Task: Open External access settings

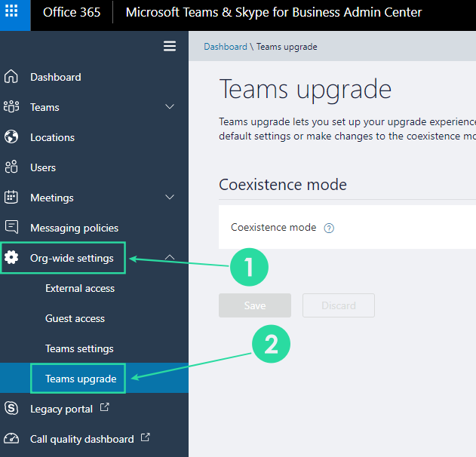Action: [x=80, y=288]
